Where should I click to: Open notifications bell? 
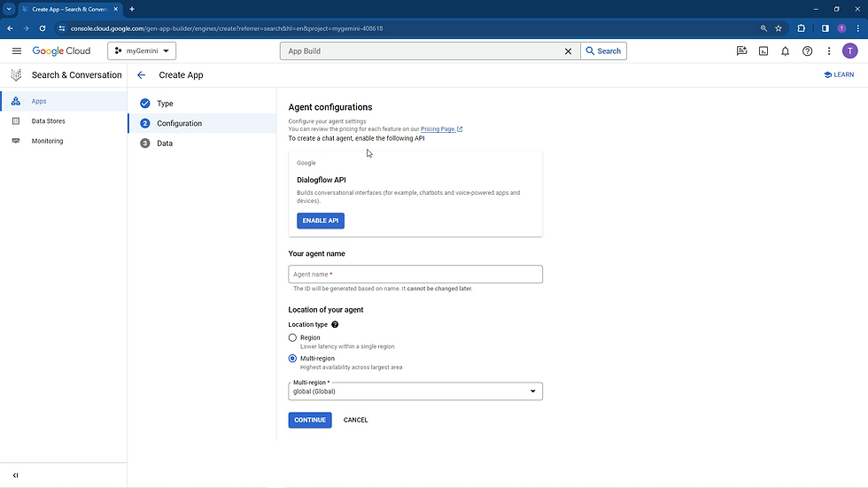coord(785,50)
